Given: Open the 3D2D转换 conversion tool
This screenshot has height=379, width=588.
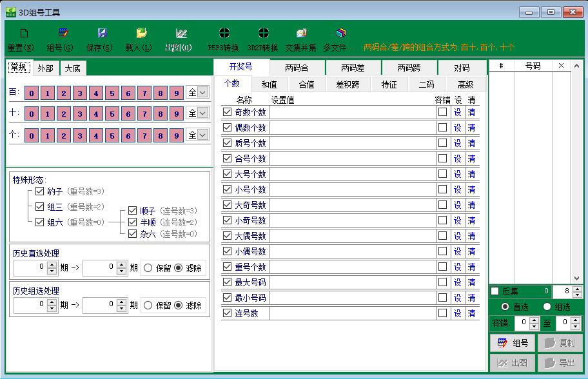Looking at the screenshot, I should click(263, 34).
